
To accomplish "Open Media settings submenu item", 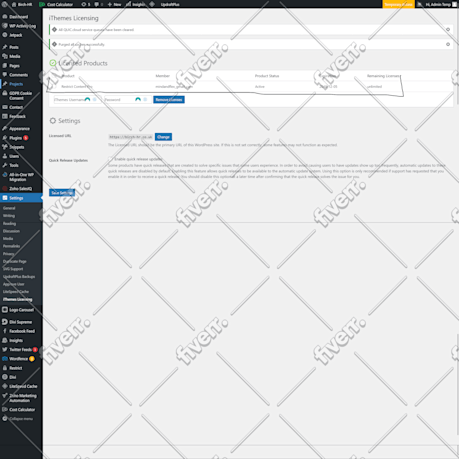I will click(8, 239).
